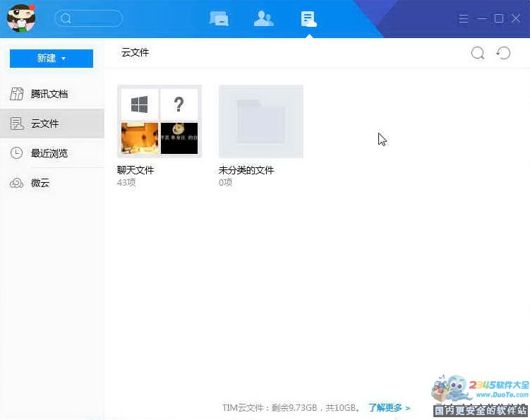Open the 聊天文件 folder thumbnail

pos(159,121)
